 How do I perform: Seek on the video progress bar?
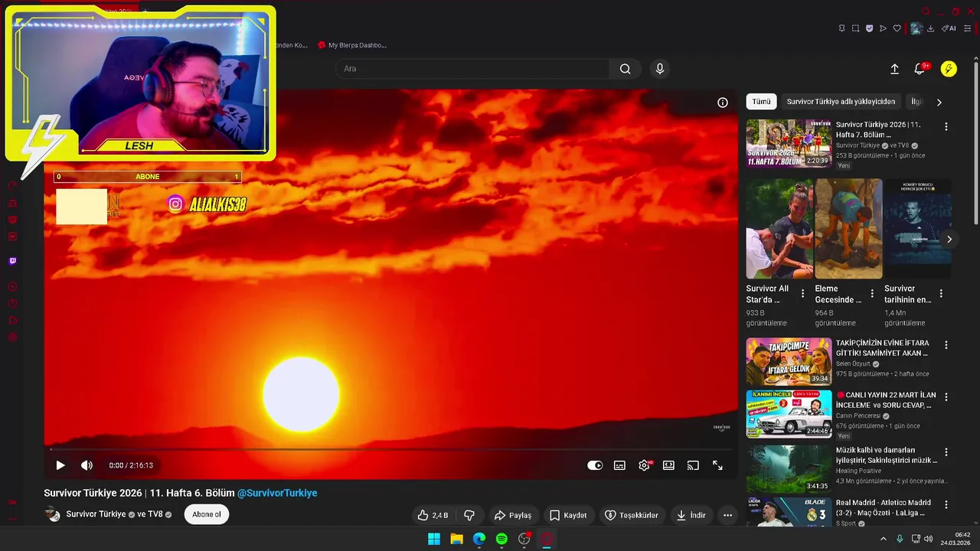(x=390, y=449)
